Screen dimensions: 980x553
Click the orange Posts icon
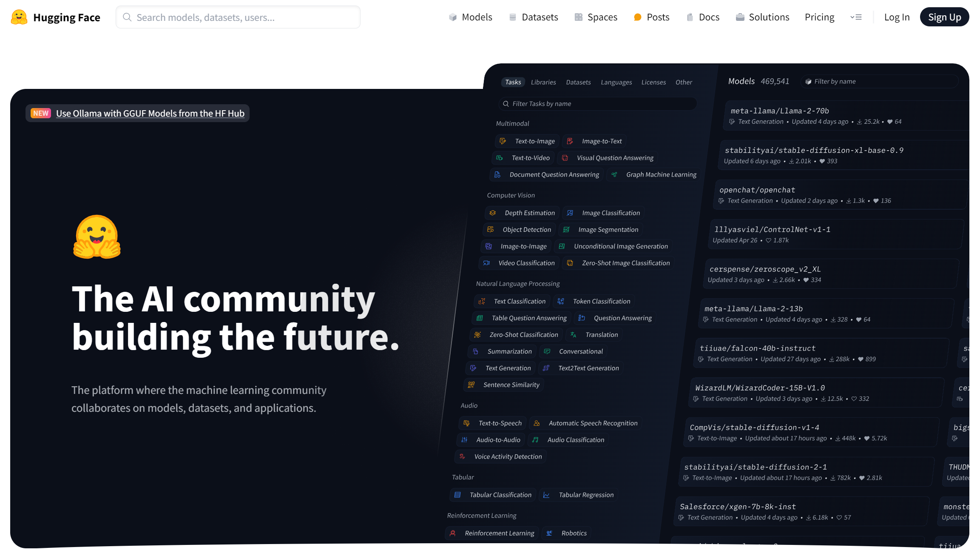(637, 17)
